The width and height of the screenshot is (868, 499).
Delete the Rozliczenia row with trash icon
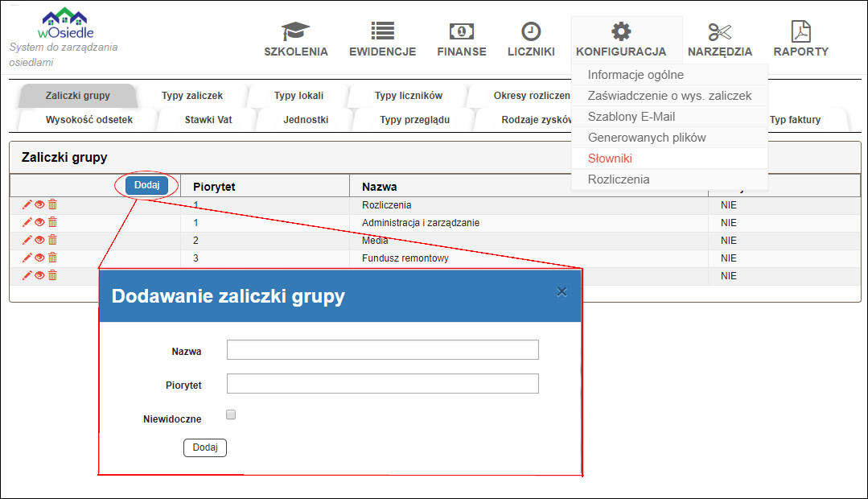pyautogui.click(x=52, y=204)
